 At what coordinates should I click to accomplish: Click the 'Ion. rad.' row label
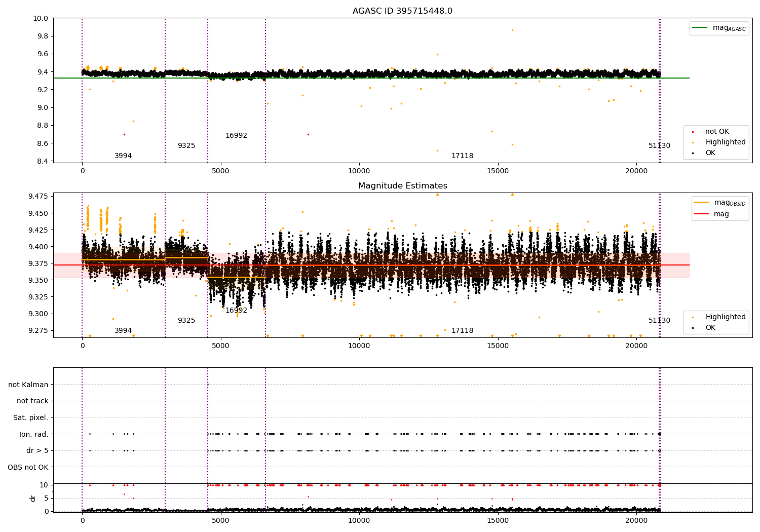pos(34,434)
